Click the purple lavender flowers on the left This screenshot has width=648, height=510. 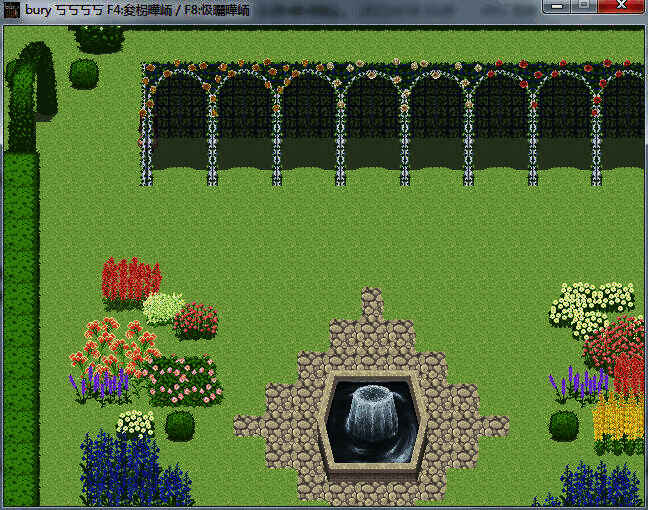(96, 384)
